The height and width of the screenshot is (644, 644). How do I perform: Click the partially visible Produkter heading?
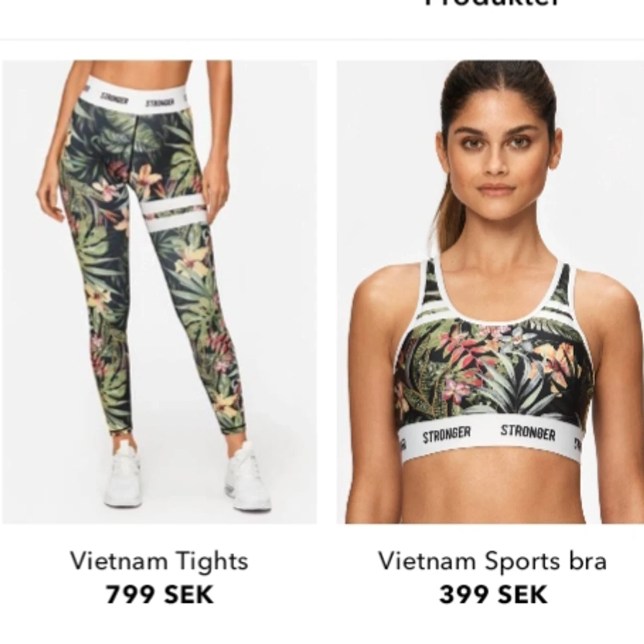[492, 3]
